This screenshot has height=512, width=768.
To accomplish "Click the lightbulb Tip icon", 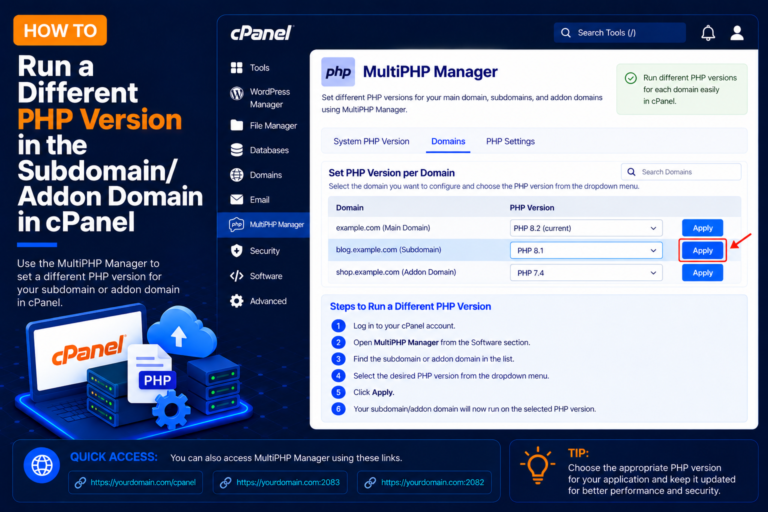I will coord(537,465).
